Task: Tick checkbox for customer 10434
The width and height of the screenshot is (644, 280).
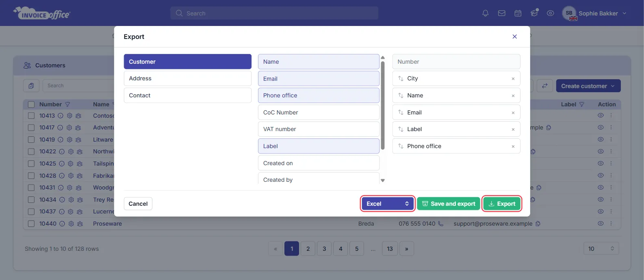Action: click(31, 200)
